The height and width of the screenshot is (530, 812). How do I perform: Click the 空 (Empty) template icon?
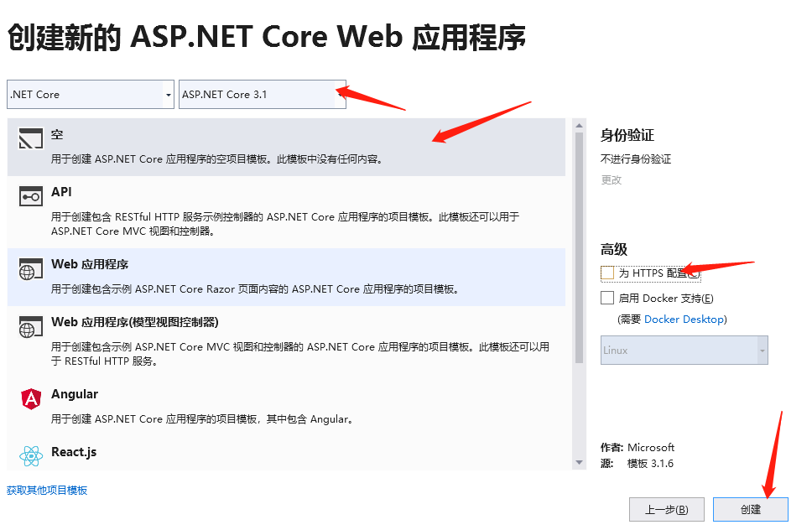tap(32, 138)
